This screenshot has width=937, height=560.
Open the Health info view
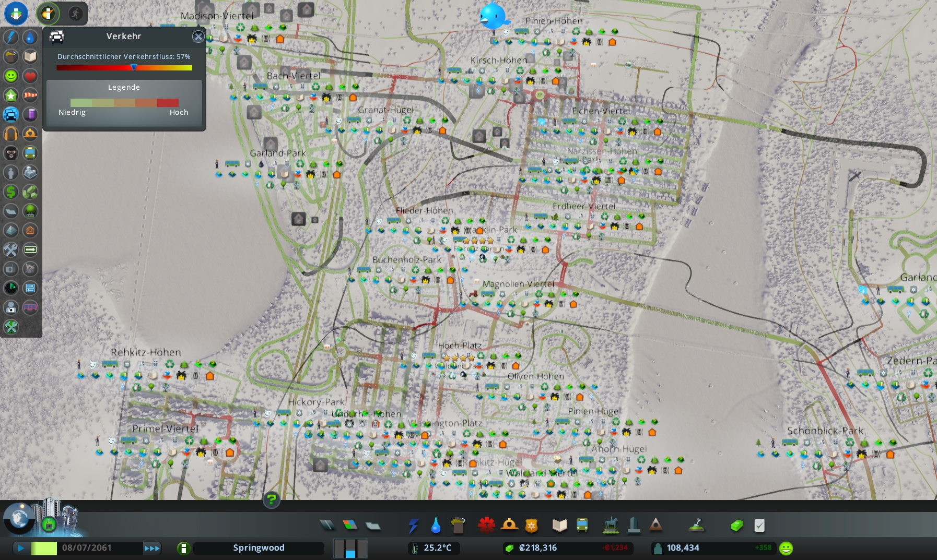coord(30,76)
